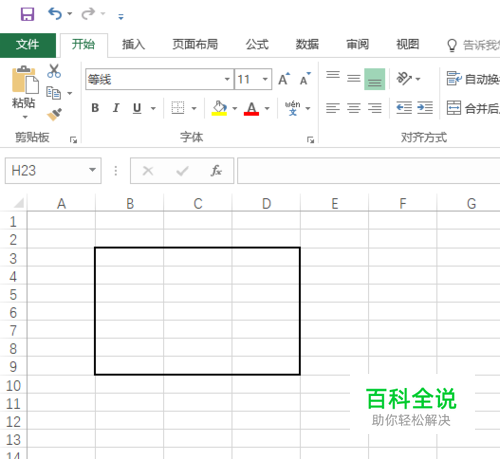Click the Save icon in quick access toolbar
This screenshot has height=459, width=500.
point(27,14)
